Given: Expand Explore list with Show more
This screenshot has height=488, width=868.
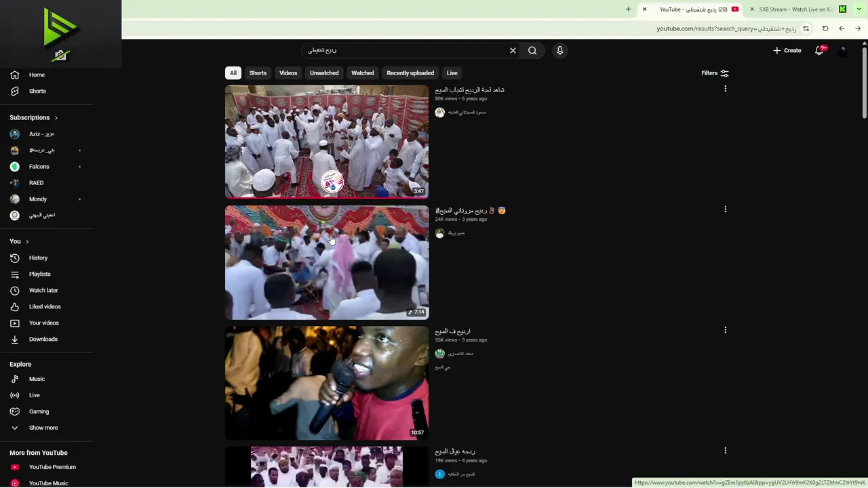Looking at the screenshot, I should (x=43, y=428).
